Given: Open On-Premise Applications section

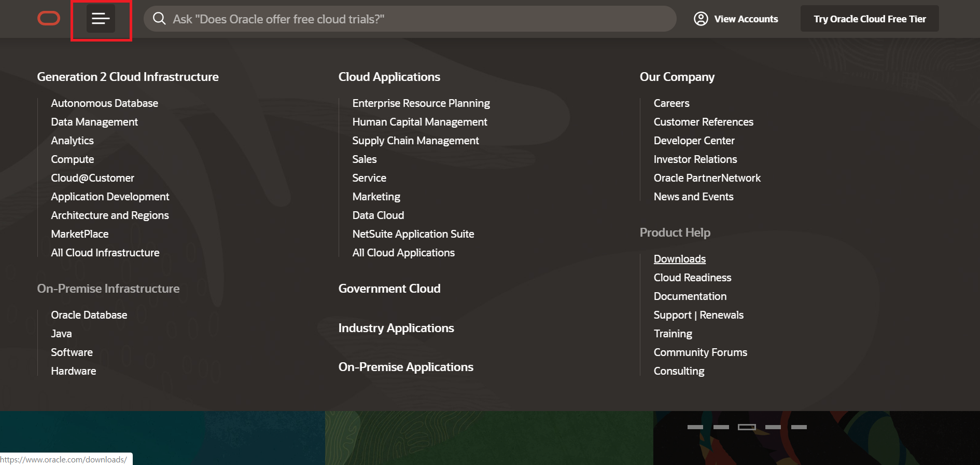Looking at the screenshot, I should pos(405,367).
